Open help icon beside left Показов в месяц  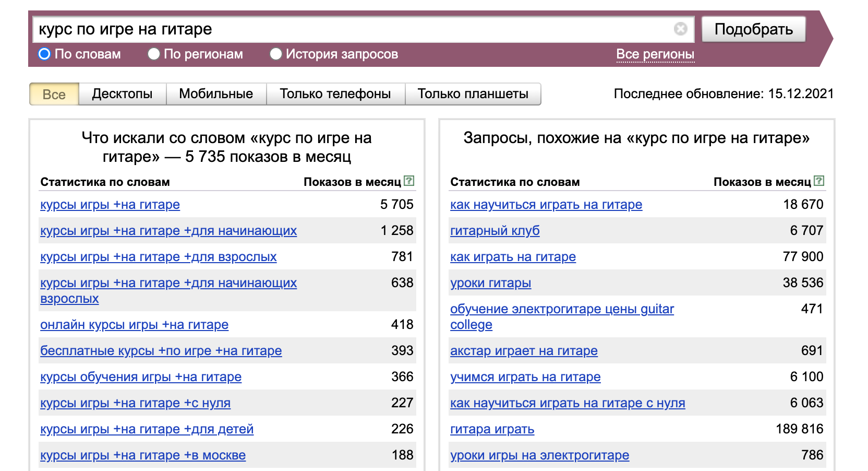[x=409, y=181]
